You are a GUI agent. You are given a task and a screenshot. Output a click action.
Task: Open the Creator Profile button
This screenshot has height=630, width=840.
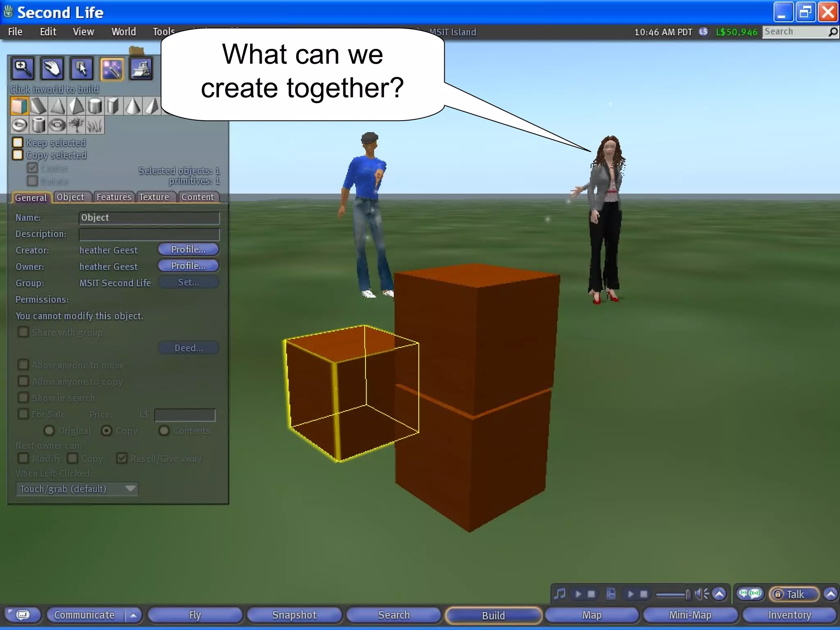(x=189, y=249)
